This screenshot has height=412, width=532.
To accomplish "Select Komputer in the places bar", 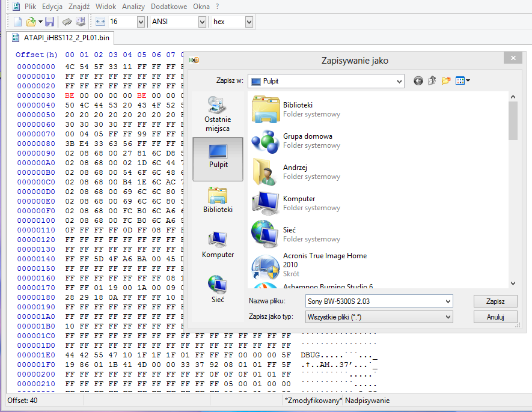I will coord(218,245).
